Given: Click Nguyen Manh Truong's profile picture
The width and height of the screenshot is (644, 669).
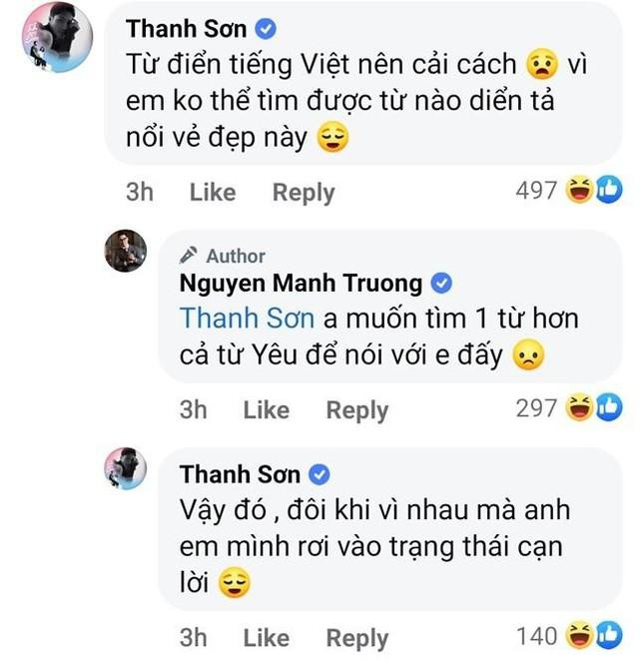Looking at the screenshot, I should coord(126,251).
